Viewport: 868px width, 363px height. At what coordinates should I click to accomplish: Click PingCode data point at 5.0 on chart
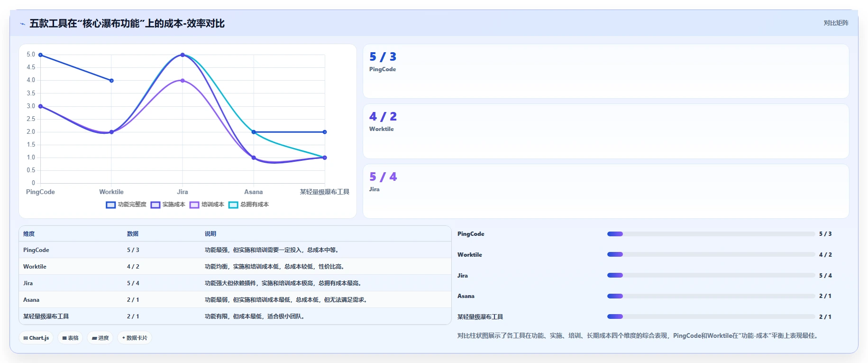coord(40,55)
